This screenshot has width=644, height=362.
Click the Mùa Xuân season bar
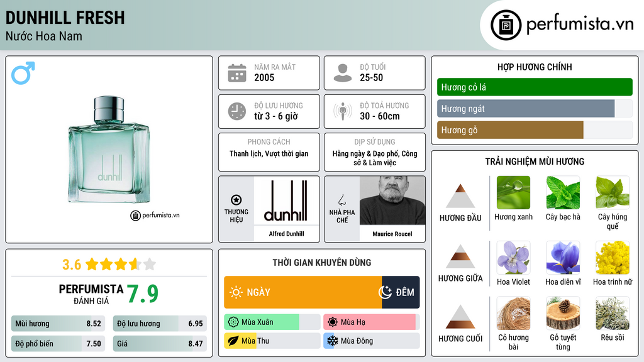(x=272, y=322)
